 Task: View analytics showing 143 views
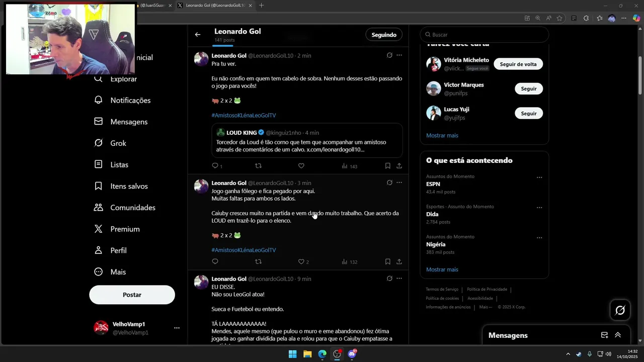349,166
